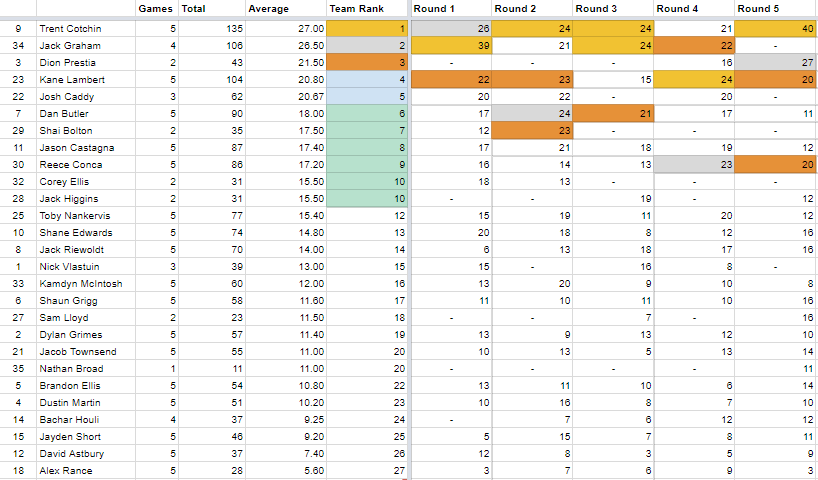
Task: Click the Games column header
Action: [155, 9]
